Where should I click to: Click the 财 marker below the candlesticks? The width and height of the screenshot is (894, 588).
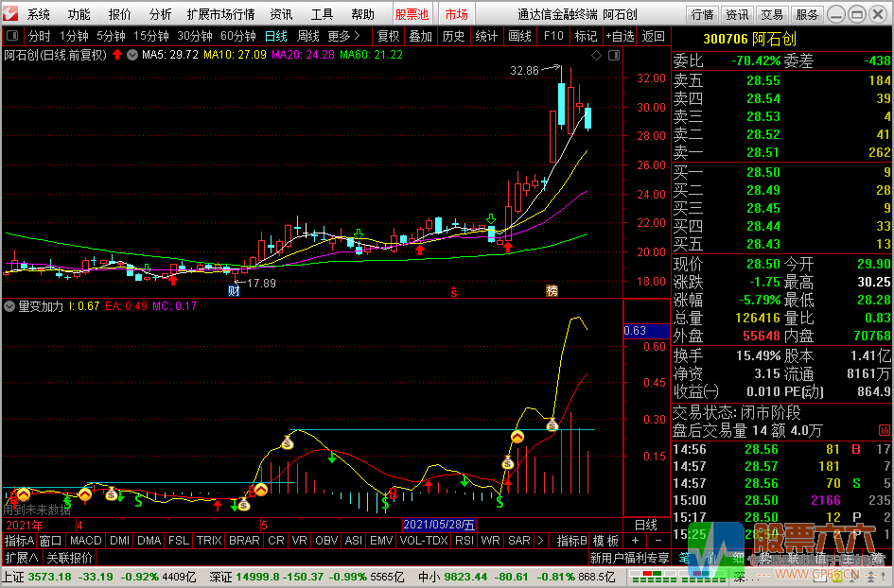point(234,290)
